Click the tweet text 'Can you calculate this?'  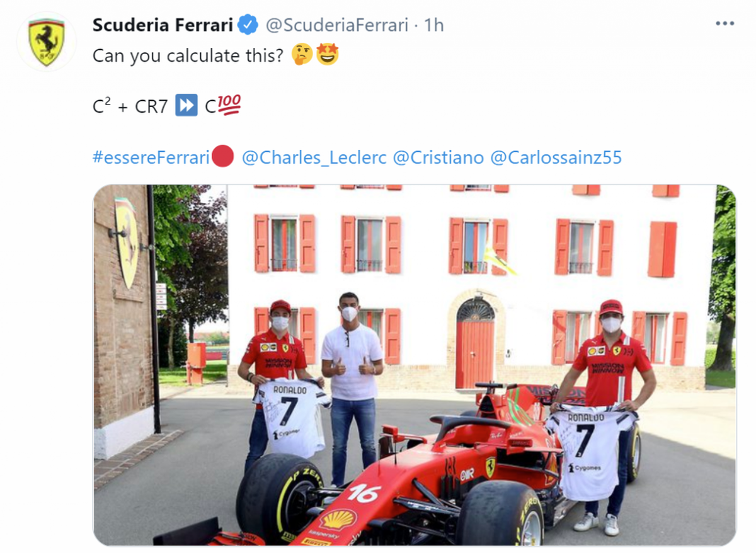pos(189,56)
